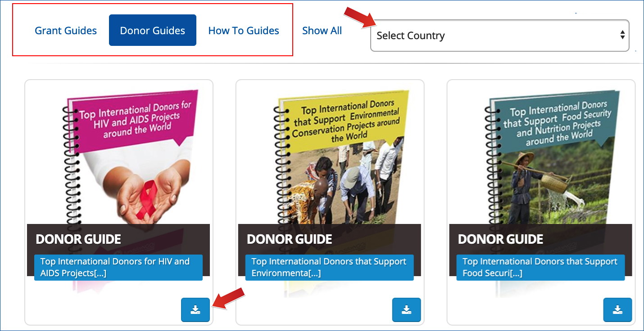This screenshot has height=331, width=644.
Task: Open the How To Guides tab
Action: point(244,31)
